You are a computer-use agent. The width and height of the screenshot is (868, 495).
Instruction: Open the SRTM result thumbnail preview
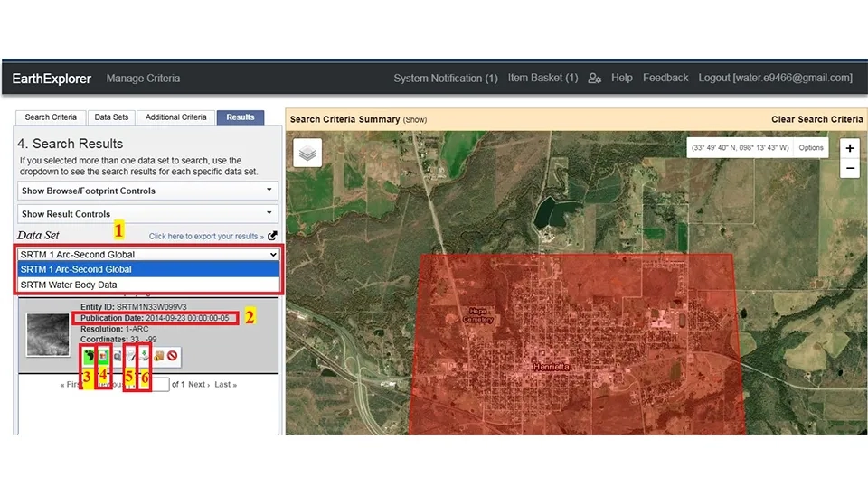[x=48, y=334]
